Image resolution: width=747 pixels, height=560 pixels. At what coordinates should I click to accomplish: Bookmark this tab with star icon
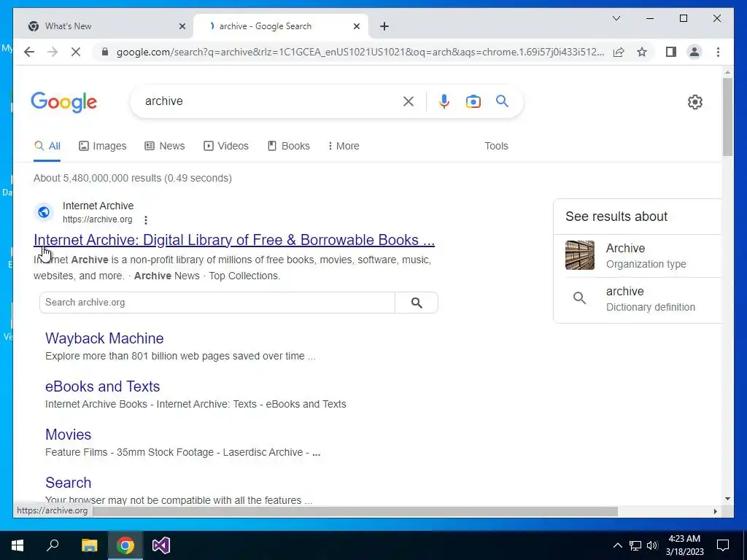pyautogui.click(x=642, y=52)
